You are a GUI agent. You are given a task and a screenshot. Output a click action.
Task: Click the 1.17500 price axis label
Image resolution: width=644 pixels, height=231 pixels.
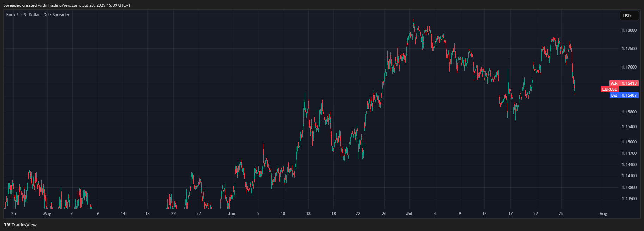point(629,49)
